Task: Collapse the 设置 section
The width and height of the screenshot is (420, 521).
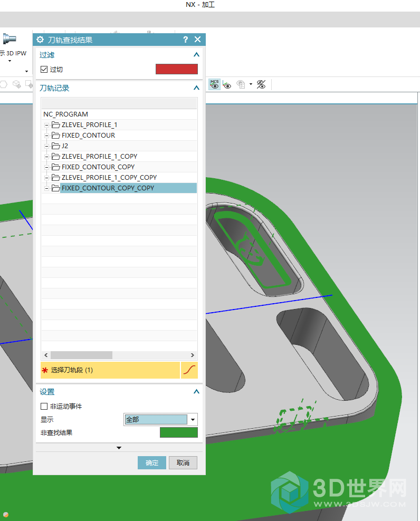Action: pyautogui.click(x=196, y=392)
